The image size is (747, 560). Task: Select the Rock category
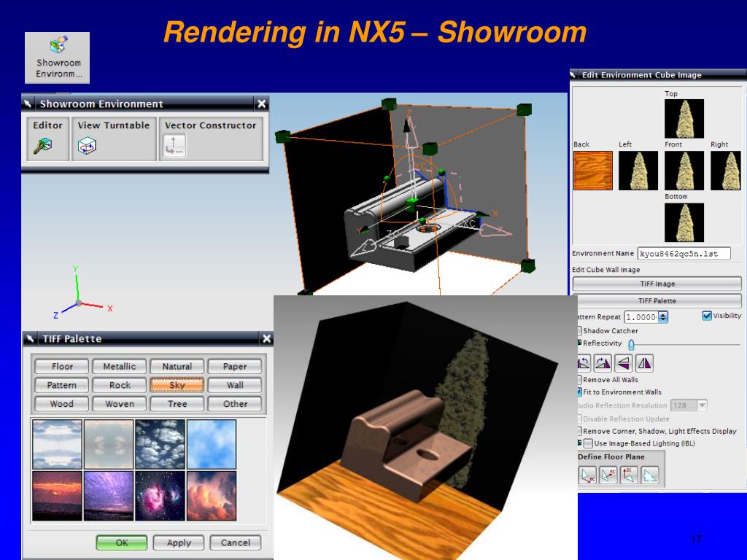120,385
